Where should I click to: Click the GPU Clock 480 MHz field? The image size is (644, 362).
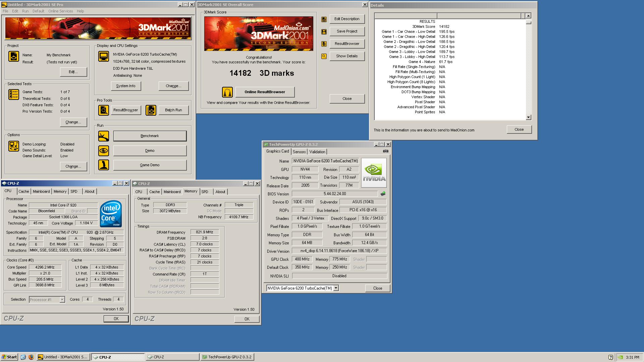pos(302,259)
